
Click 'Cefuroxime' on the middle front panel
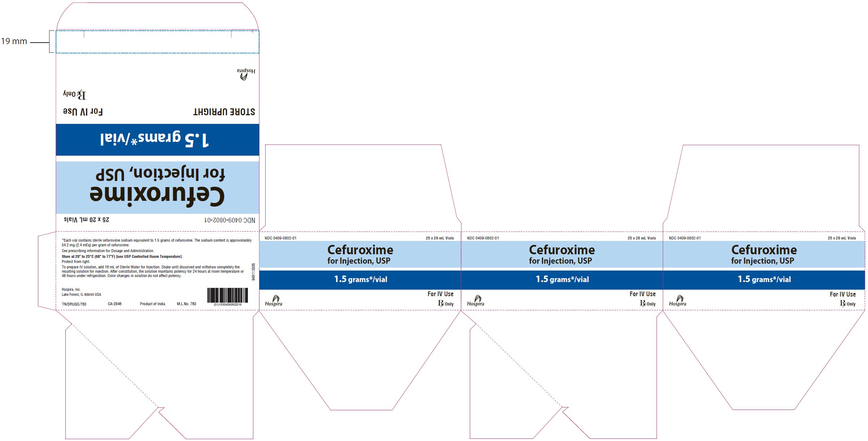[562, 250]
